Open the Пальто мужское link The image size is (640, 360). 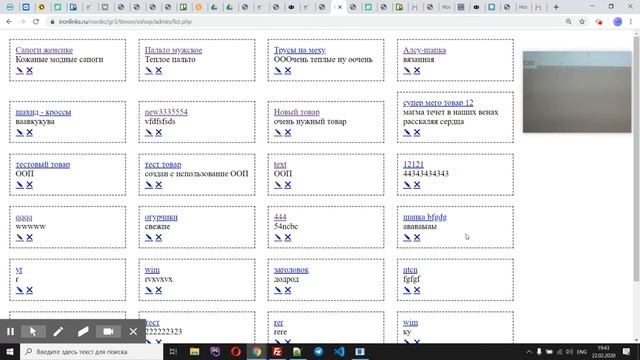tap(173, 50)
